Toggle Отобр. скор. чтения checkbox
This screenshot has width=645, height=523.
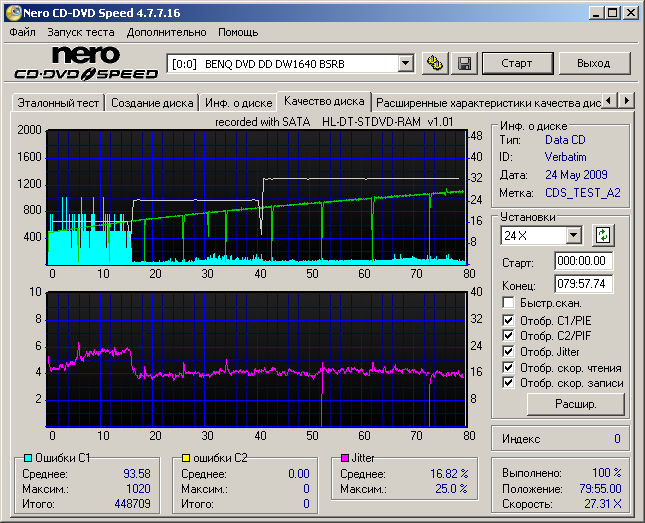(x=508, y=367)
